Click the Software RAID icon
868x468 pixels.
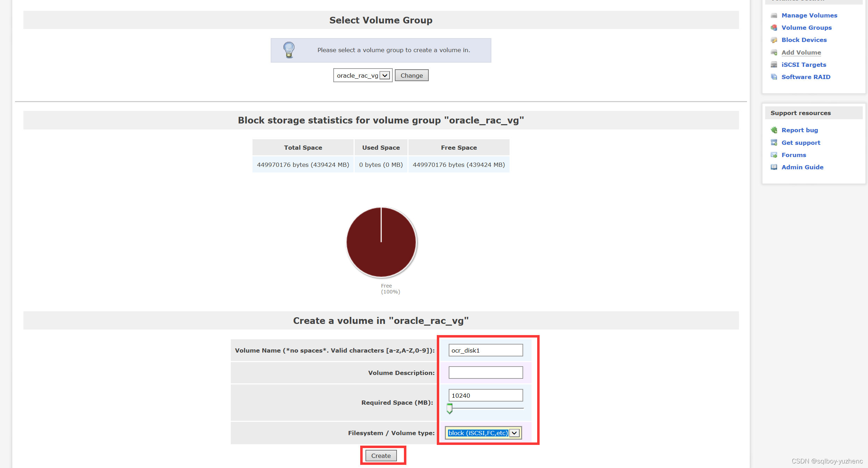[x=774, y=77]
